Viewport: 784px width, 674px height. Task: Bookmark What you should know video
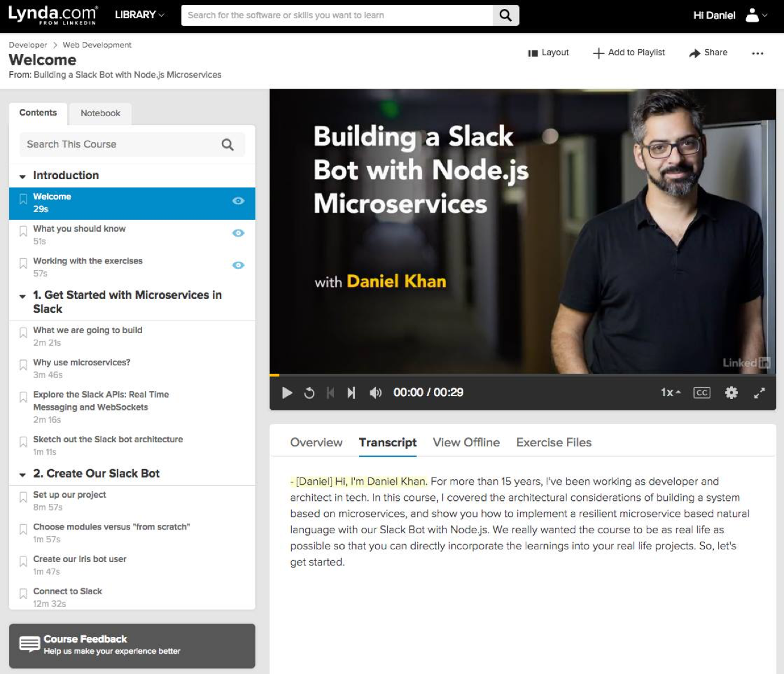(x=23, y=231)
